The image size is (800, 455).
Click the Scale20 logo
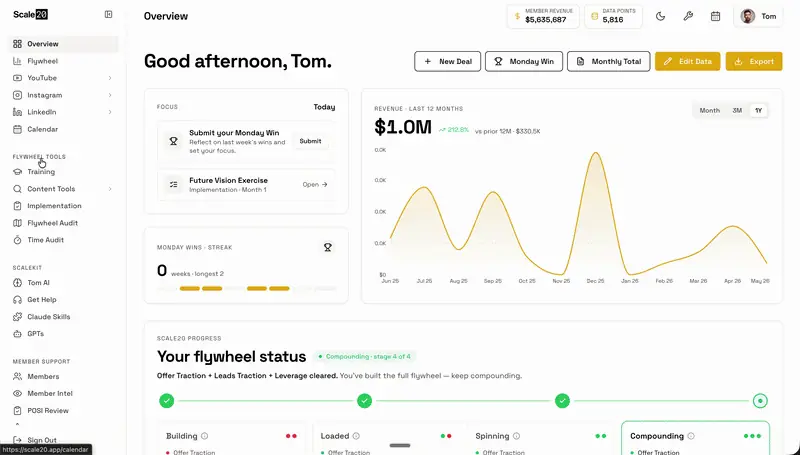[31, 14]
